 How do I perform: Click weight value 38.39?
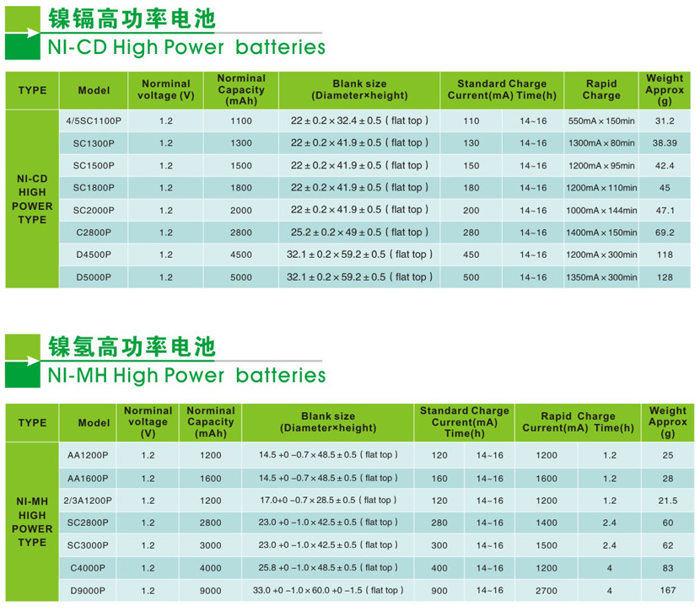tap(665, 143)
